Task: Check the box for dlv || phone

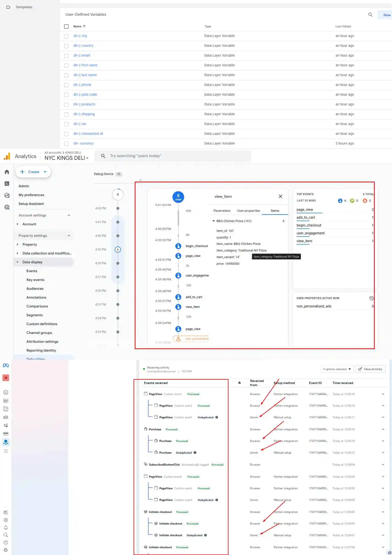Action: tap(66, 85)
